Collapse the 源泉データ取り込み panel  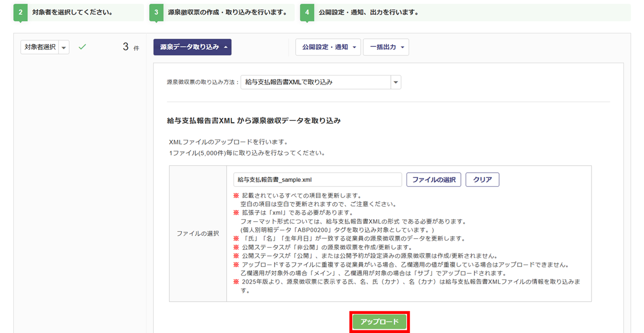tap(192, 47)
